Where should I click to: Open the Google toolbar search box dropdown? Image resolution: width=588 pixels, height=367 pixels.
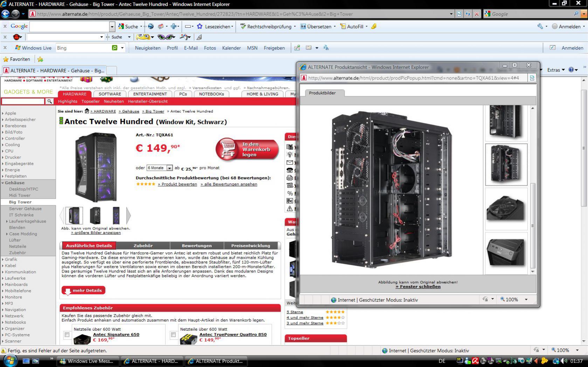point(112,27)
